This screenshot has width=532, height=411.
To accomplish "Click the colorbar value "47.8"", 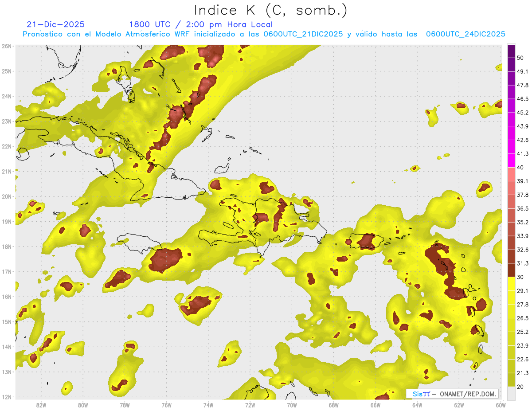I will click(x=522, y=85).
